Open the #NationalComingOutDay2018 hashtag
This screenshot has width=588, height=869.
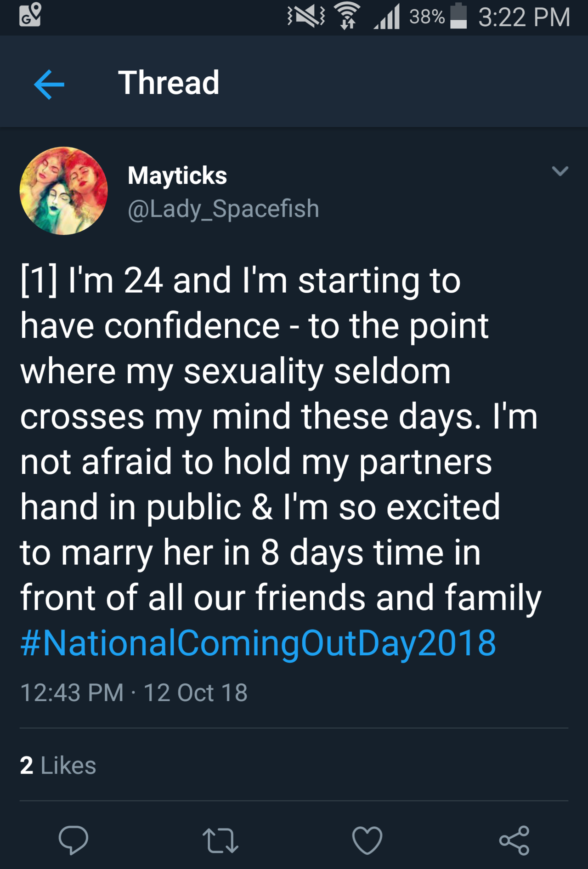pyautogui.click(x=258, y=642)
